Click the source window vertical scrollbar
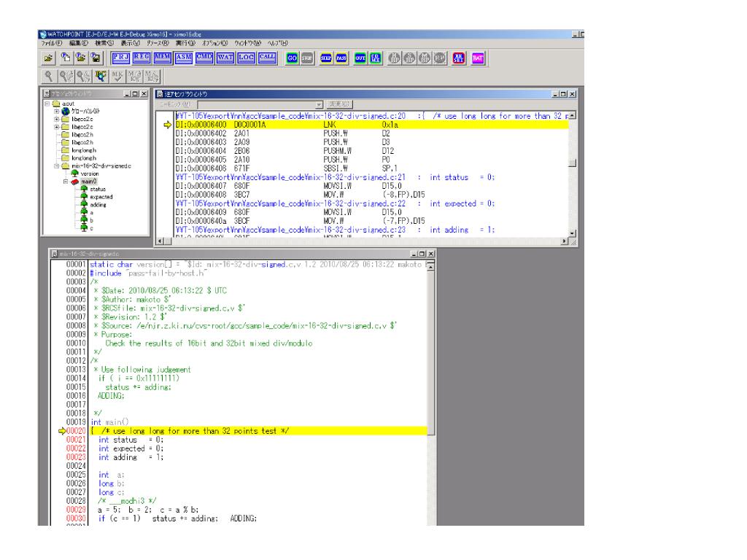 click(430, 352)
